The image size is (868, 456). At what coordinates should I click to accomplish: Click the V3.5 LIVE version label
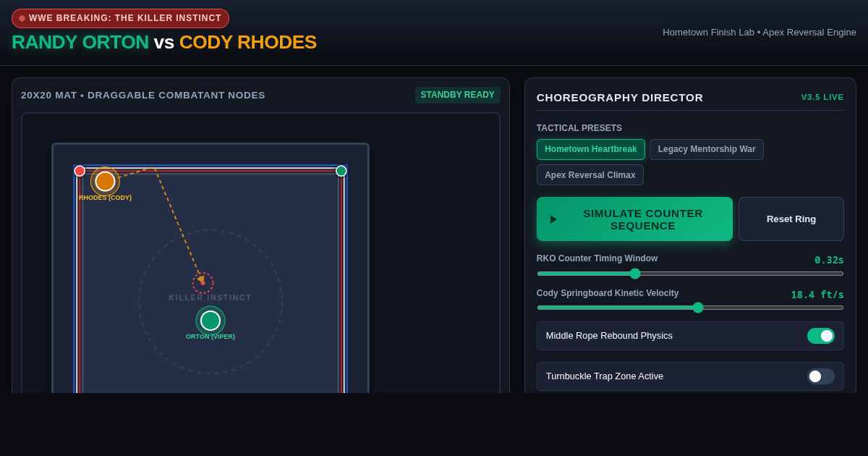822,97
